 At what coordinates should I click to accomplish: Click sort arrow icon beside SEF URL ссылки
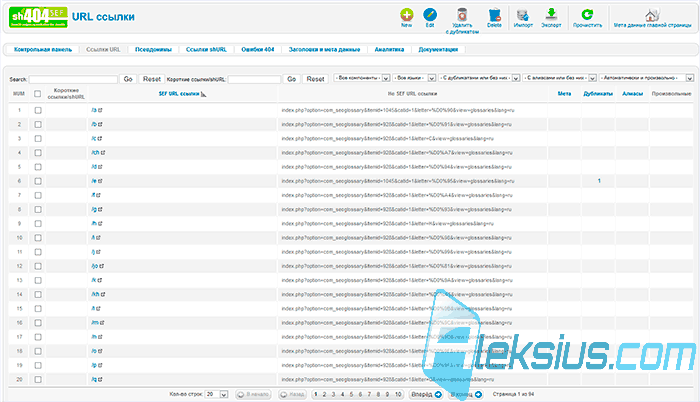coord(204,94)
